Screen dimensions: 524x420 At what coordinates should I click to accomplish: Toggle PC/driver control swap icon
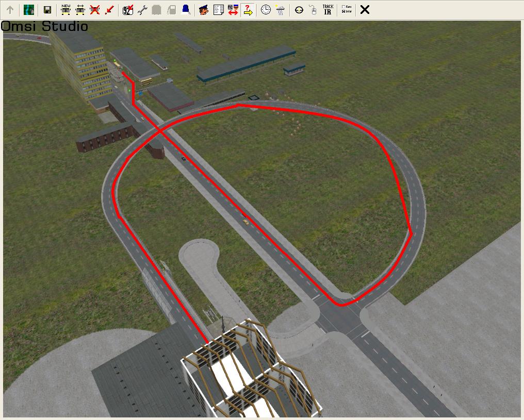(233, 10)
